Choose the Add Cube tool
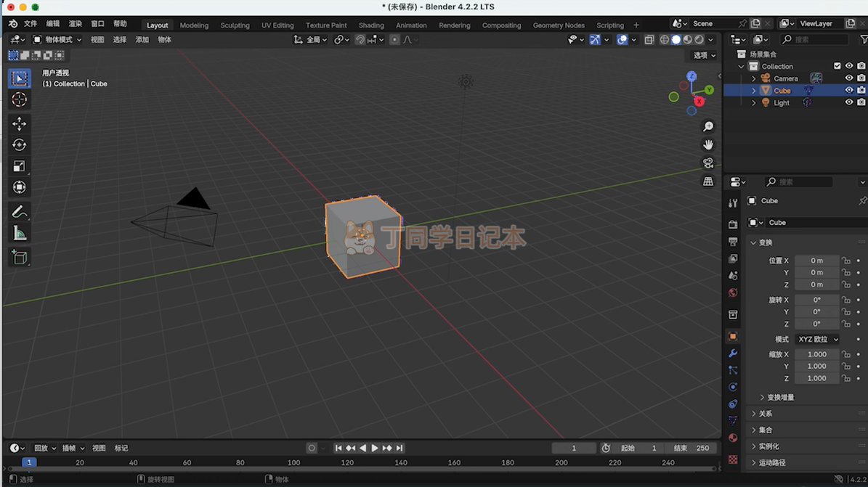The width and height of the screenshot is (868, 487). coord(20,257)
